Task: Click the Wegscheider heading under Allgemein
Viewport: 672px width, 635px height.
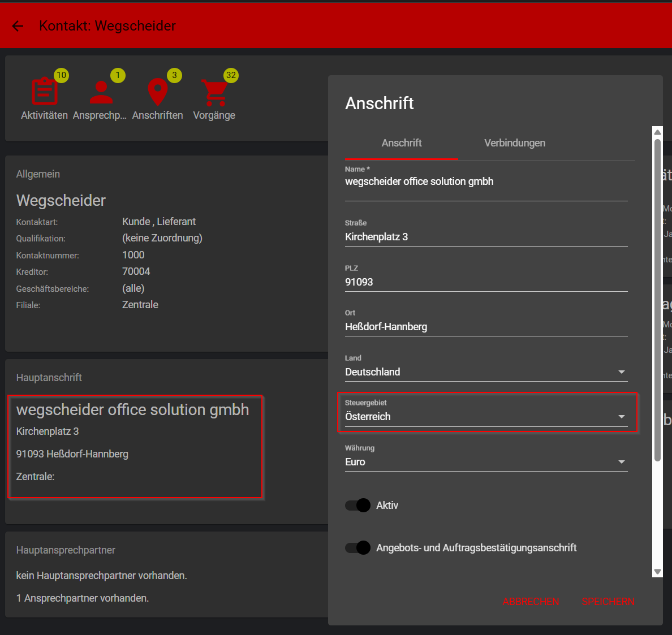Action: [x=61, y=201]
